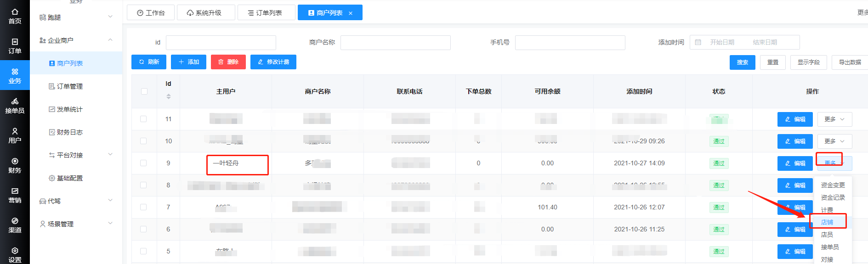Focus the id search input field

pyautogui.click(x=221, y=43)
